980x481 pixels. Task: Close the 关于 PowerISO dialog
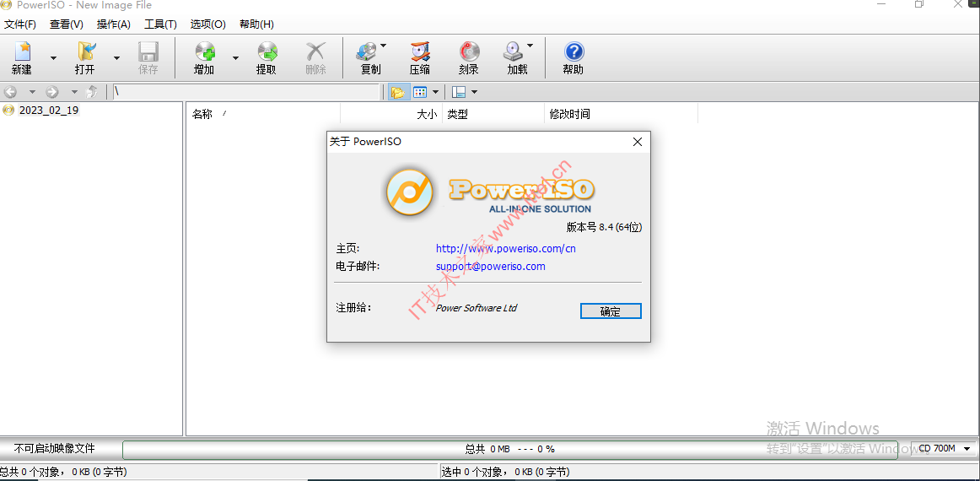pyautogui.click(x=637, y=142)
